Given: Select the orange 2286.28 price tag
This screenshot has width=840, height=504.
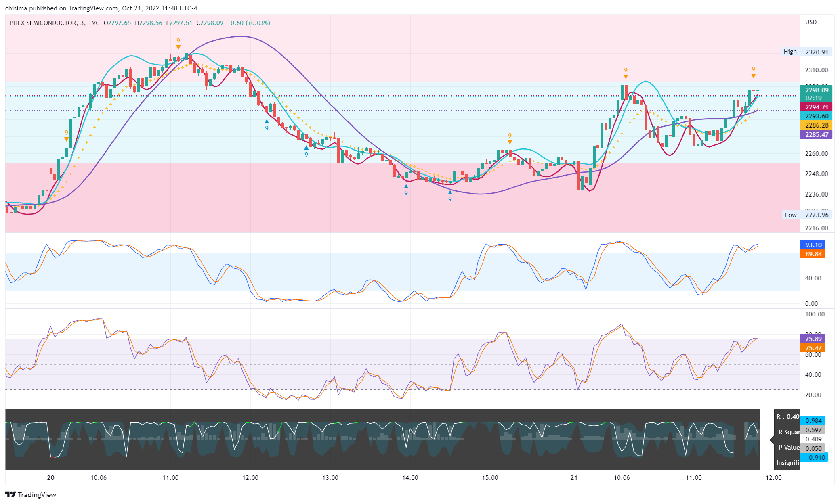Looking at the screenshot, I should click(x=816, y=125).
